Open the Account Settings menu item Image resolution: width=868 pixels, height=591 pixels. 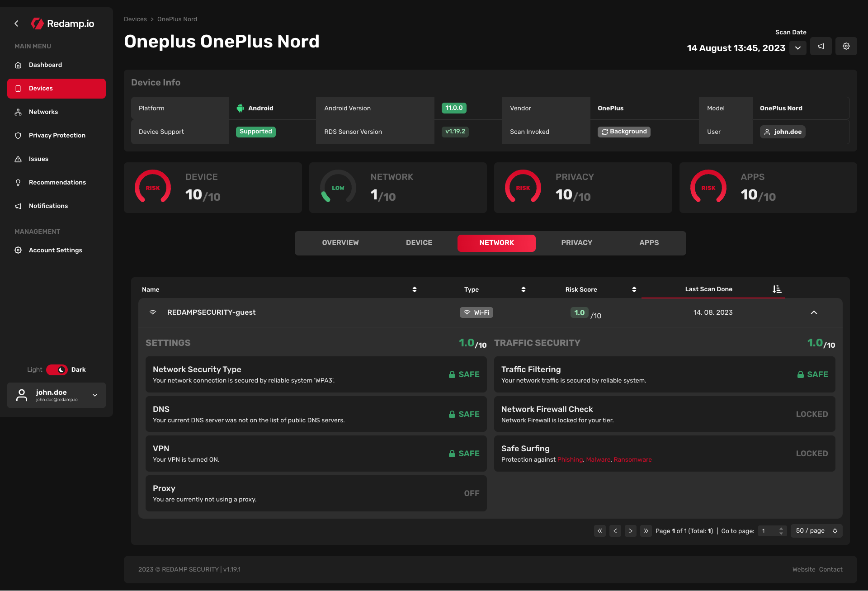(56, 250)
